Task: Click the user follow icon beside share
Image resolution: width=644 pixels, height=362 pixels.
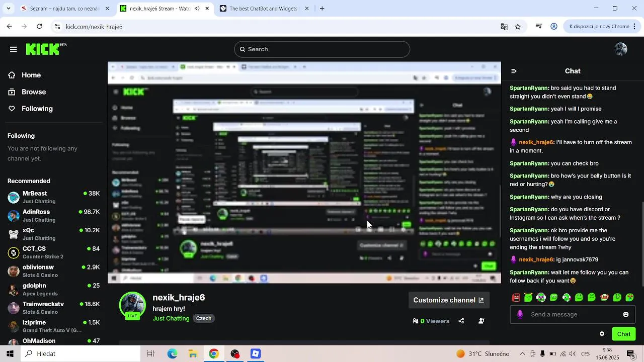Action: coord(481,321)
